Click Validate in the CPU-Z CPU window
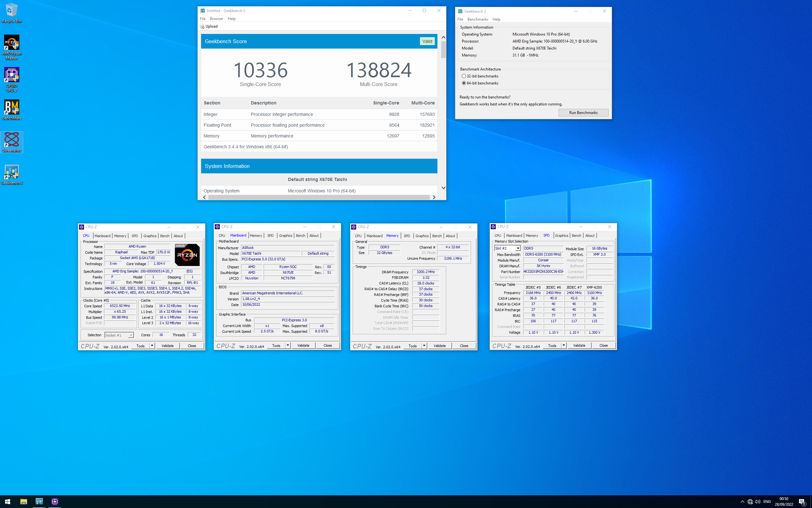This screenshot has height=508, width=812. pyautogui.click(x=167, y=346)
